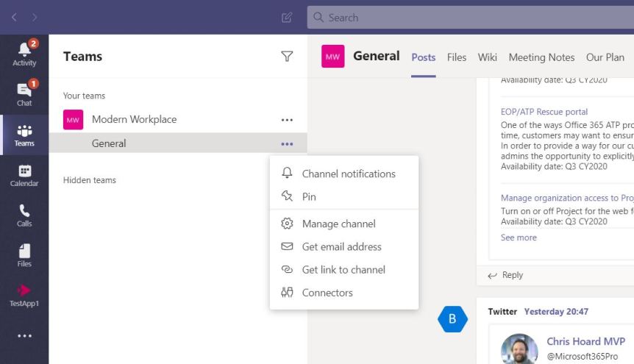Click the See more link
Viewport: 634px width, 364px height.
click(x=519, y=238)
